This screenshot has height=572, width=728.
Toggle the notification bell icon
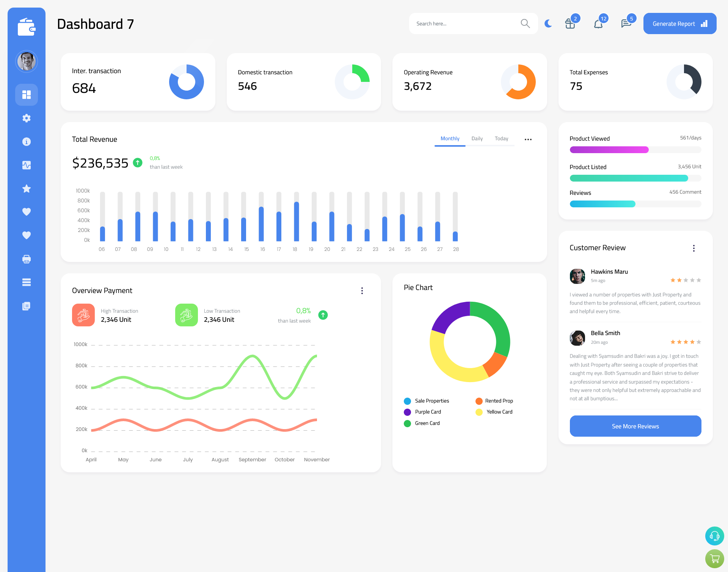[598, 23]
